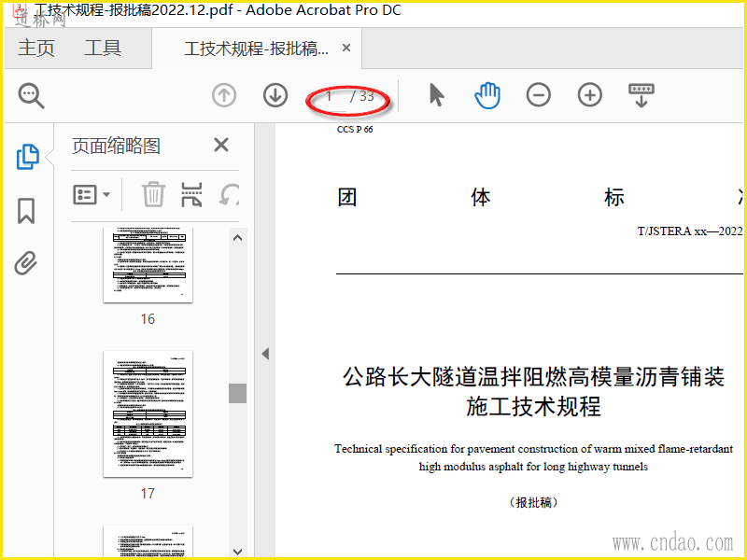Open the bookmarks panel
Image resolution: width=747 pixels, height=560 pixels.
(x=26, y=211)
